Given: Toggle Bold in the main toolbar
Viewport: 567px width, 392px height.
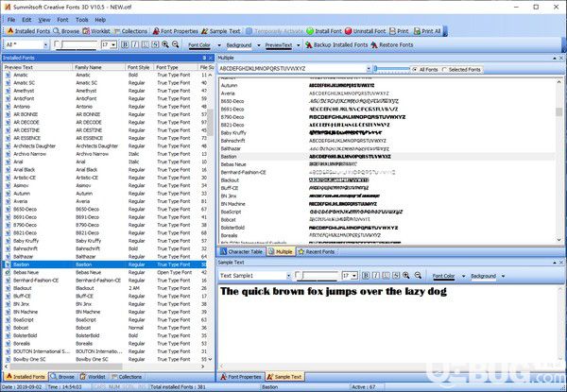Looking at the screenshot, I should point(125,44).
